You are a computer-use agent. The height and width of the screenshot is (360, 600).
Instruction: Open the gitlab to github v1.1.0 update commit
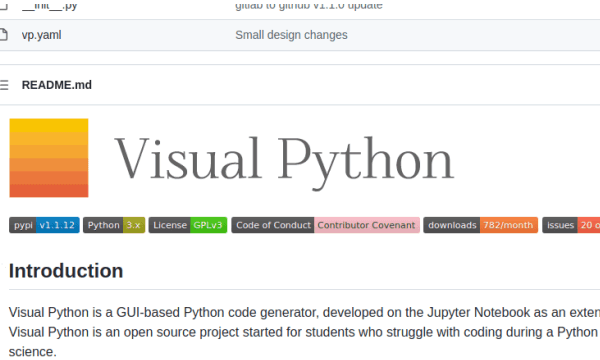pos(309,5)
